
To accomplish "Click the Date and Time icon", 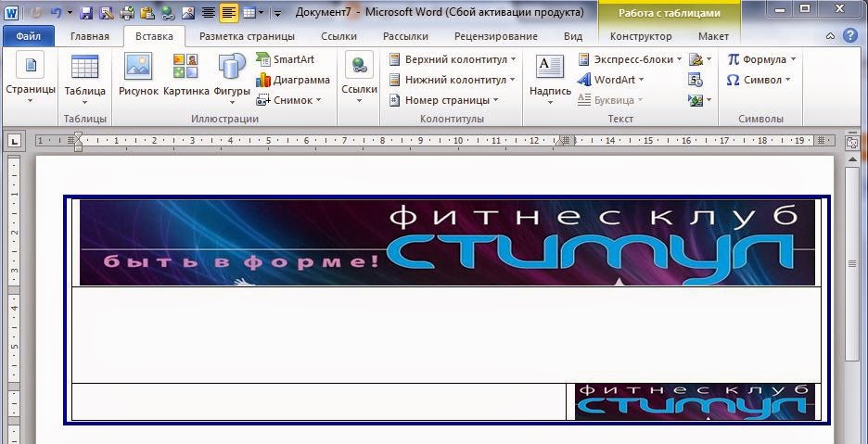I will pos(696,80).
